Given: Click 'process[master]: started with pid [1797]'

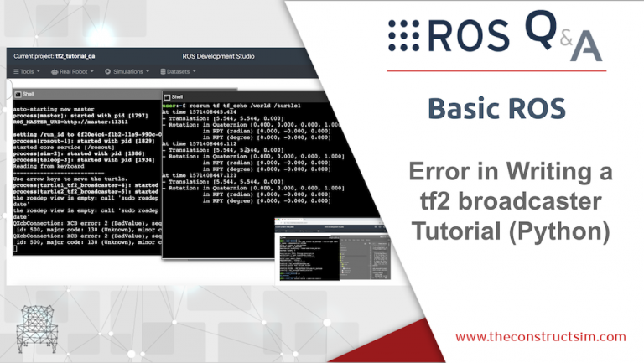Looking at the screenshot, I should tap(80, 116).
